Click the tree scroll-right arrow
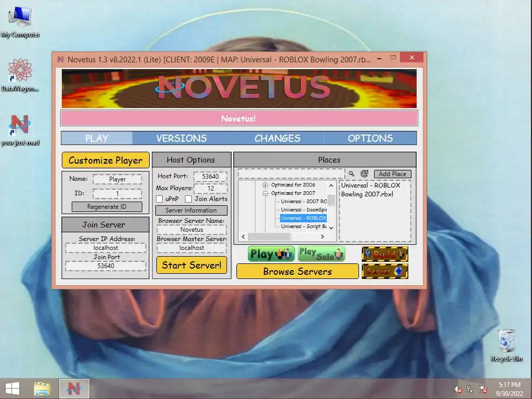The image size is (532, 399). [x=323, y=236]
